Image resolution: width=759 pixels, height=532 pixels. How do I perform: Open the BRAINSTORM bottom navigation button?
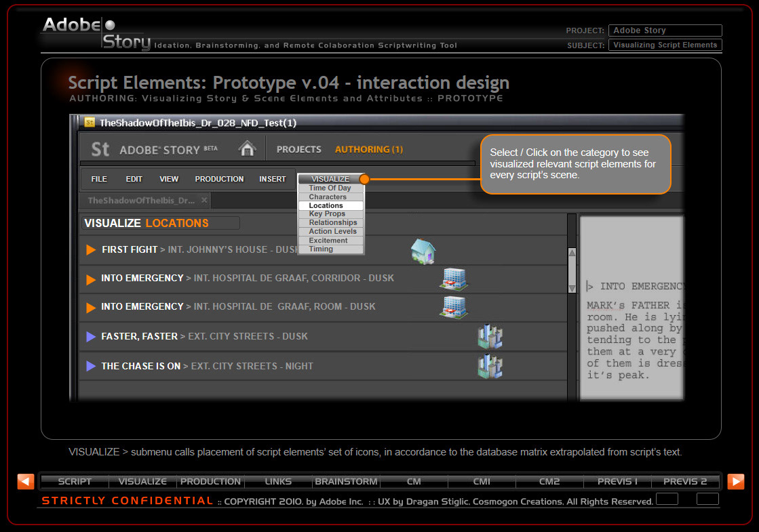[x=346, y=481]
